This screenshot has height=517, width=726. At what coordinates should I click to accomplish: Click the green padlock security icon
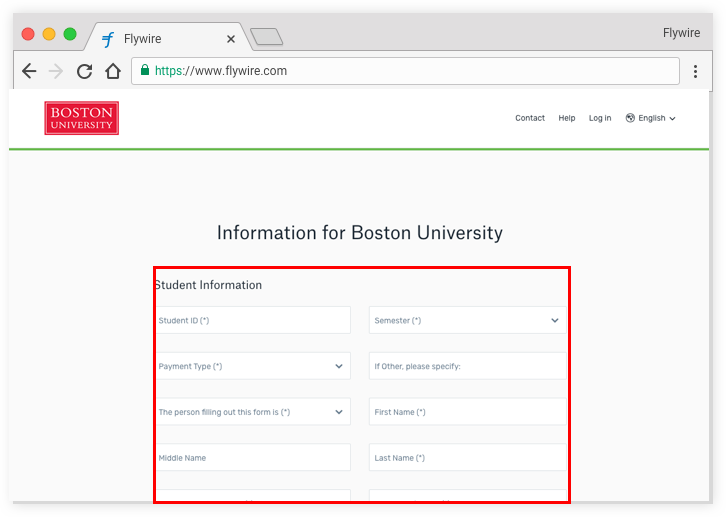click(x=145, y=70)
